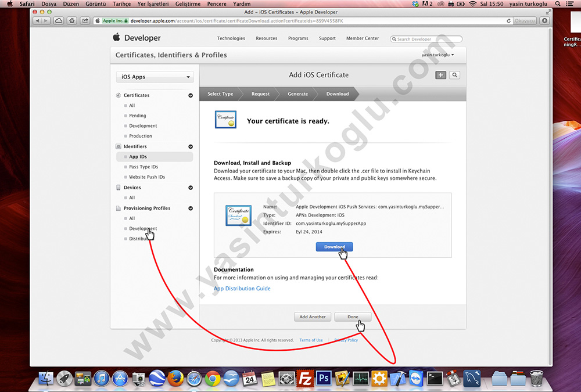Image resolution: width=581 pixels, height=392 pixels.
Task: Select App IDs under Identifiers
Action: [138, 157]
